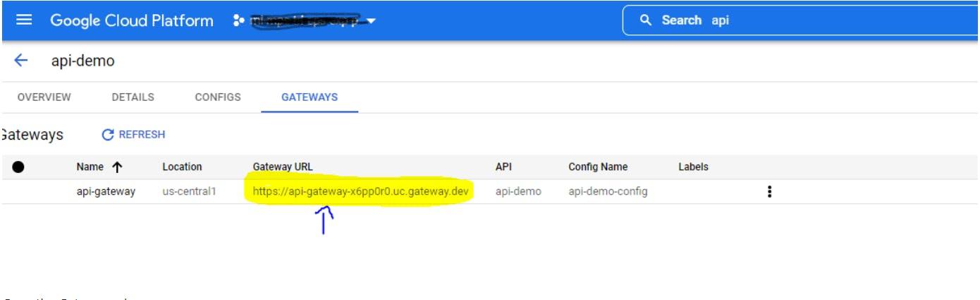
Task: Switch to the Details tab
Action: [x=133, y=97]
